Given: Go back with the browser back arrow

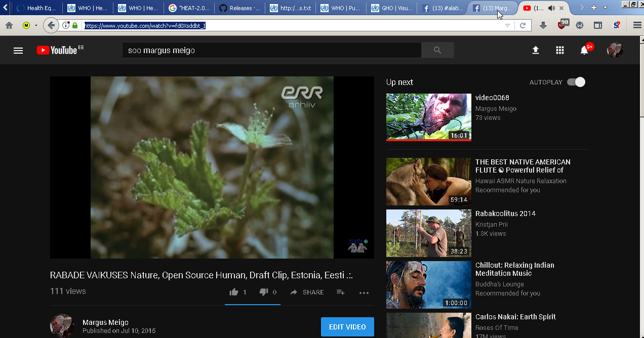Looking at the screenshot, I should (51, 25).
